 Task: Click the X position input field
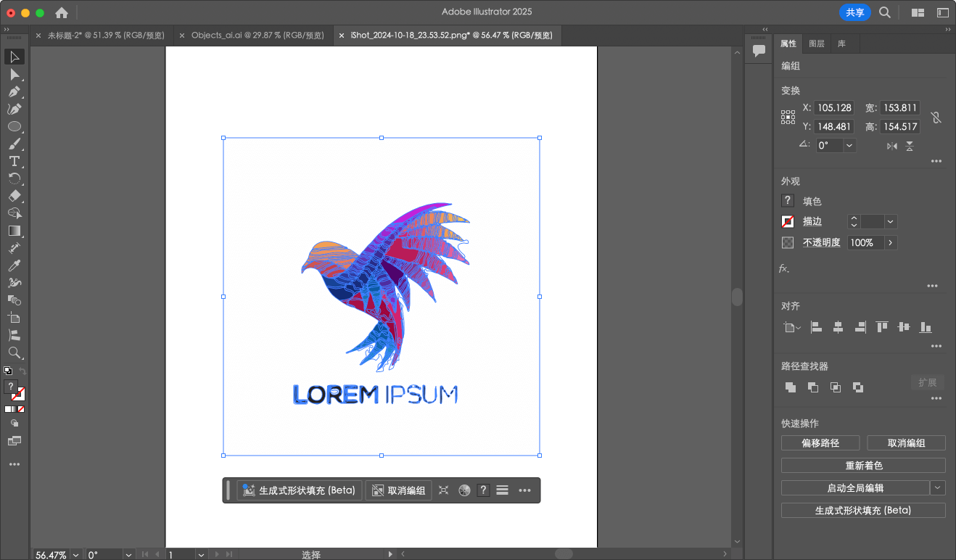[x=834, y=107]
